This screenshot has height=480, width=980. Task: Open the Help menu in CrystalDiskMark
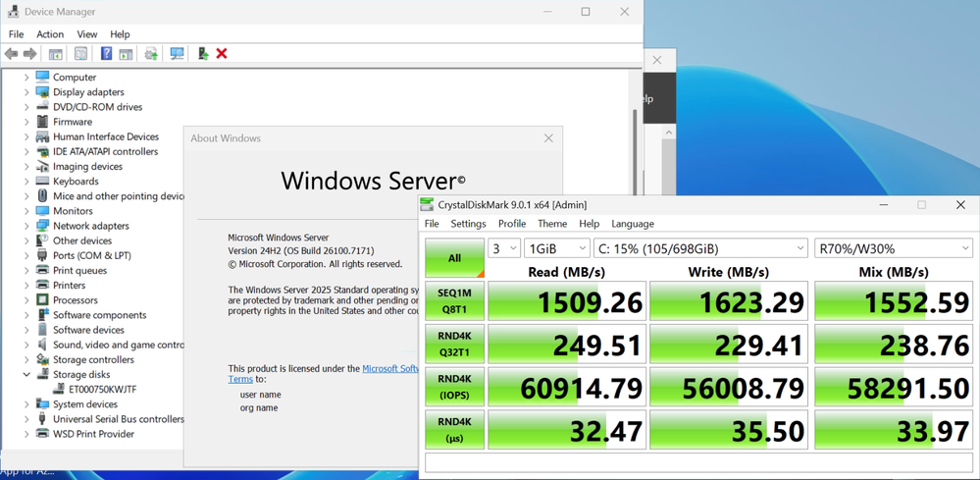(589, 224)
